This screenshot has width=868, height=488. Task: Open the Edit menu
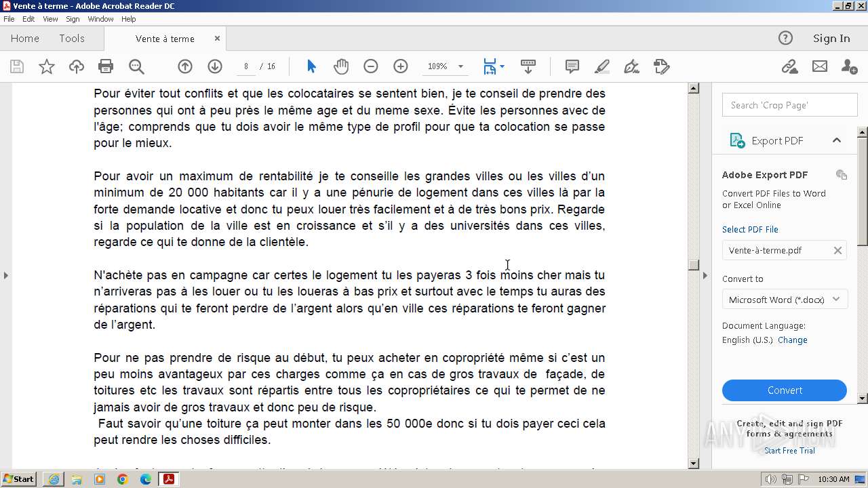click(x=28, y=19)
